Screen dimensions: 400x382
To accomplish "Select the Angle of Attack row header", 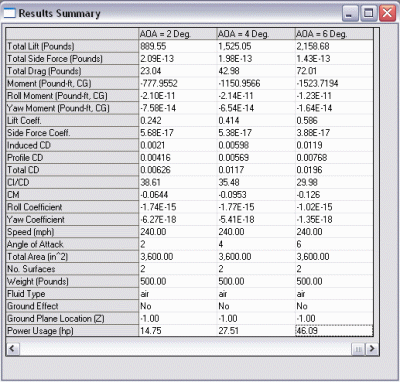I will pyautogui.click(x=72, y=244).
